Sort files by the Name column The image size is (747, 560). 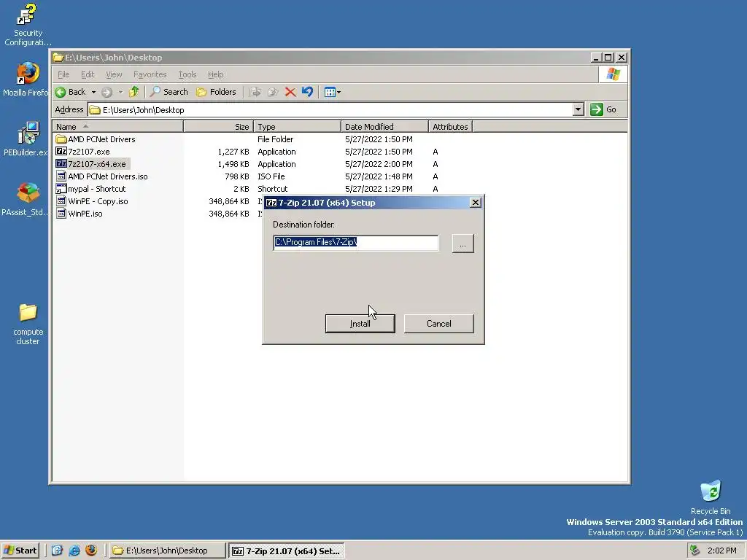click(117, 127)
